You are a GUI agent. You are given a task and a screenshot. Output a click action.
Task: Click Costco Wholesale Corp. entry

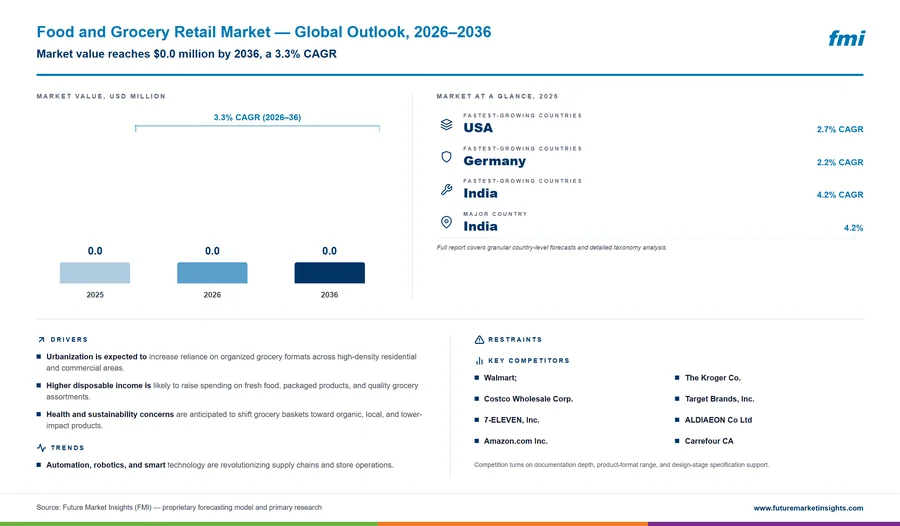click(528, 399)
